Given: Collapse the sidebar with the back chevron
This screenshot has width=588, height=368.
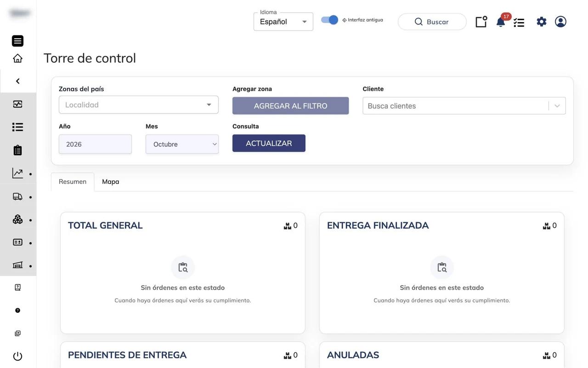Looking at the screenshot, I should (18, 81).
